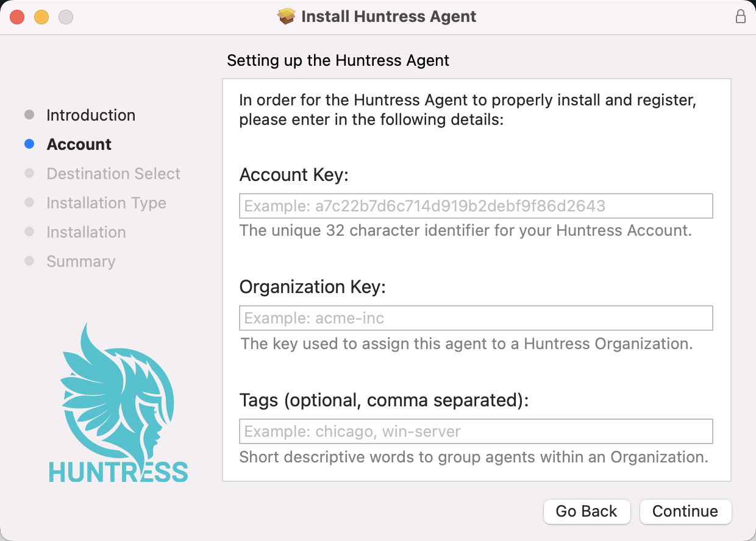Screen dimensions: 756x541
Task: Open the Installation Type step
Action: pos(105,202)
